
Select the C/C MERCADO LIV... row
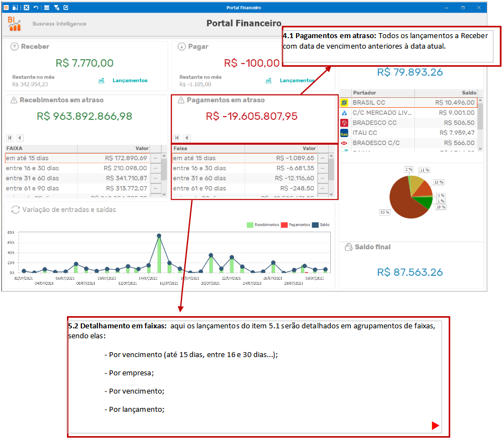[x=408, y=113]
